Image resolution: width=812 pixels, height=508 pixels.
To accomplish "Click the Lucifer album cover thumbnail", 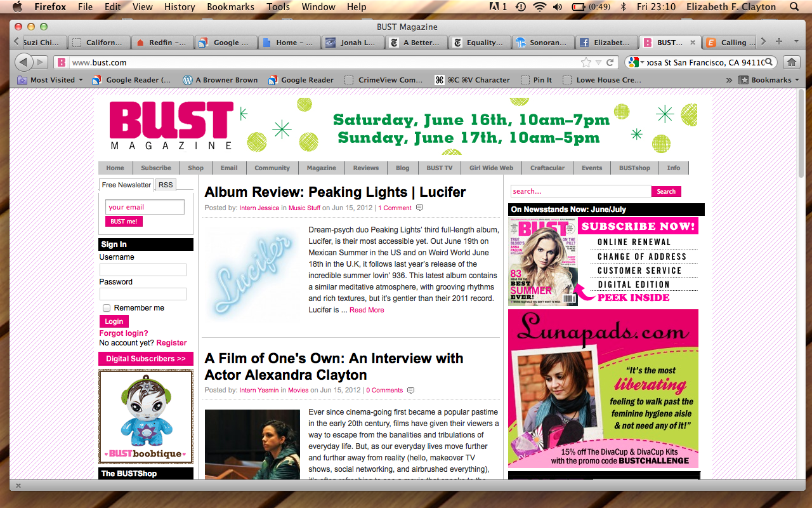I will point(252,275).
